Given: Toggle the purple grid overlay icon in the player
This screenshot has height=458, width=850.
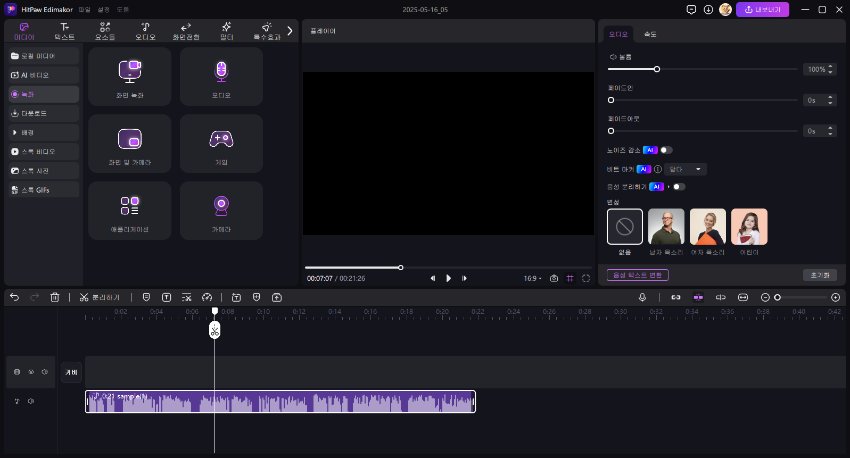Looking at the screenshot, I should (570, 278).
